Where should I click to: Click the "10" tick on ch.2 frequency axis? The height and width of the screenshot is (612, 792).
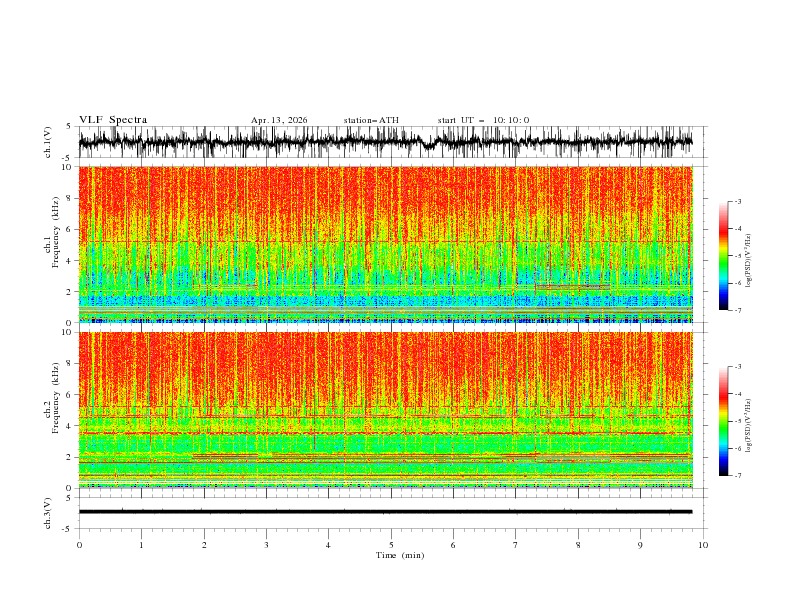pyautogui.click(x=67, y=332)
